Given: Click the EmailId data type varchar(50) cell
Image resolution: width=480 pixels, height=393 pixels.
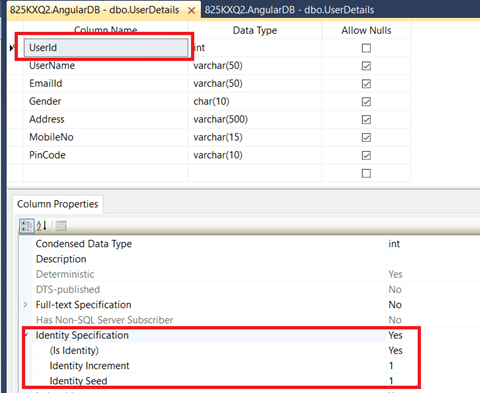Looking at the screenshot, I should (255, 83).
